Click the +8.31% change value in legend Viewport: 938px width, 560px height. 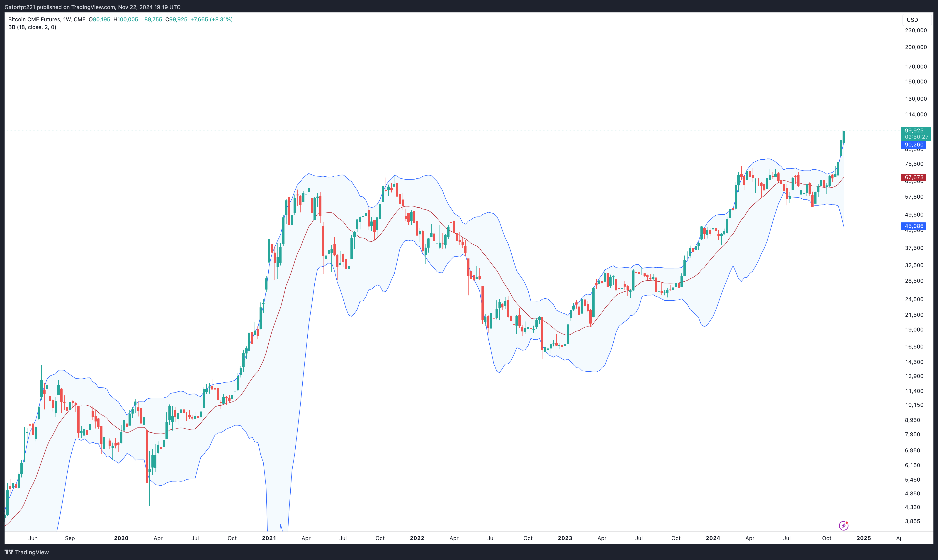[222, 19]
